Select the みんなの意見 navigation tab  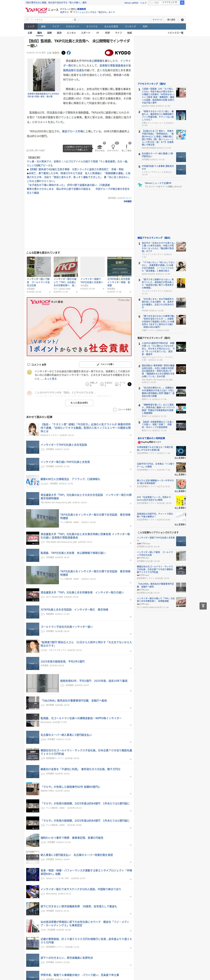tap(111, 27)
